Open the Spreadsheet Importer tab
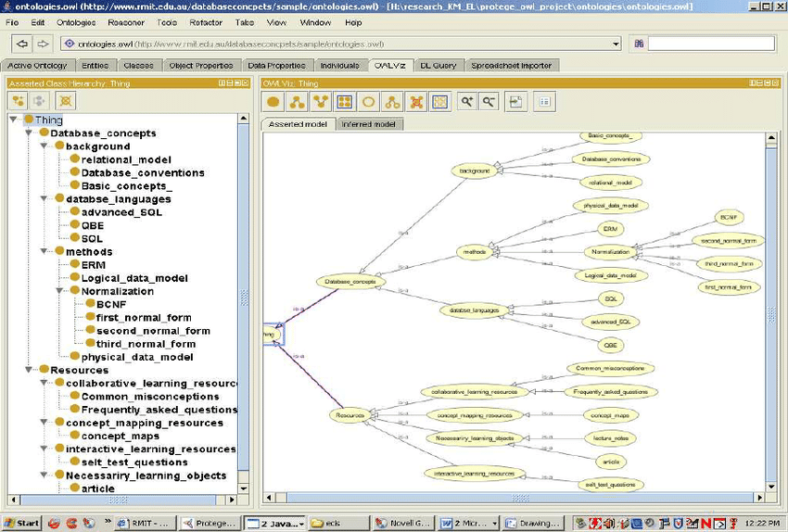 click(x=512, y=65)
